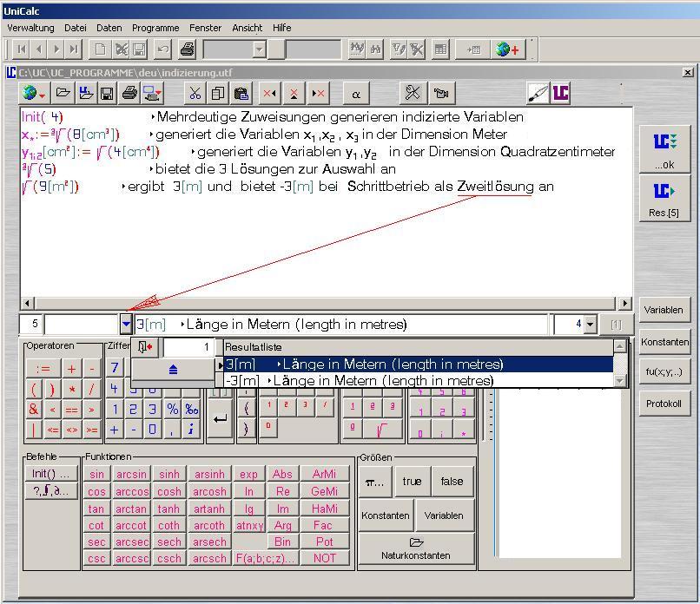This screenshot has width=700, height=604.
Task: Click the GeMi function button
Action: (x=325, y=491)
